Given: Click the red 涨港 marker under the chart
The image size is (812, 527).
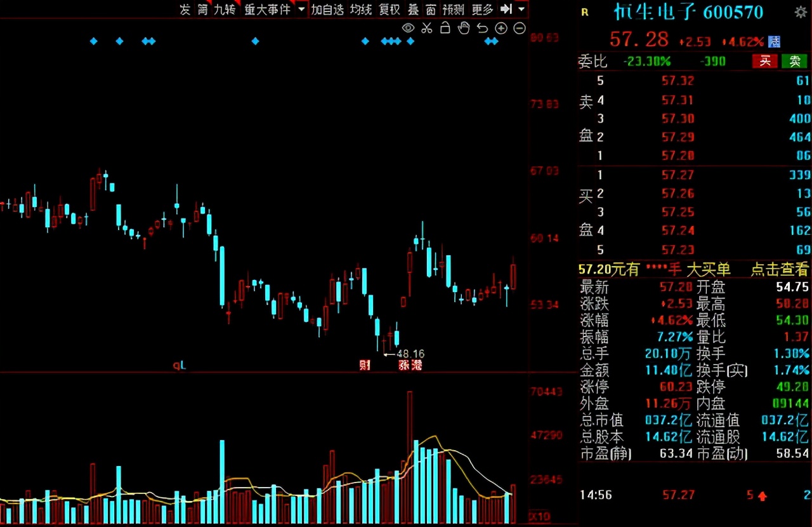Looking at the screenshot, I should click(x=410, y=364).
